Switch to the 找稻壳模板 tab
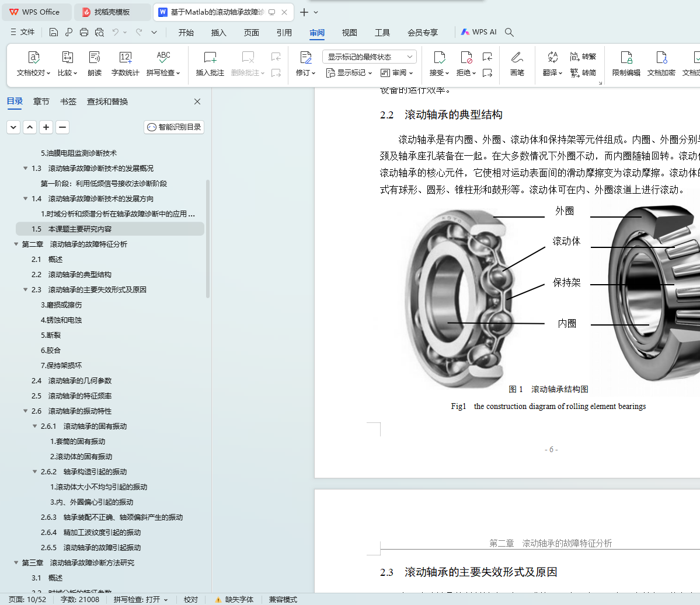Viewport: 700px width, 605px height. click(112, 12)
